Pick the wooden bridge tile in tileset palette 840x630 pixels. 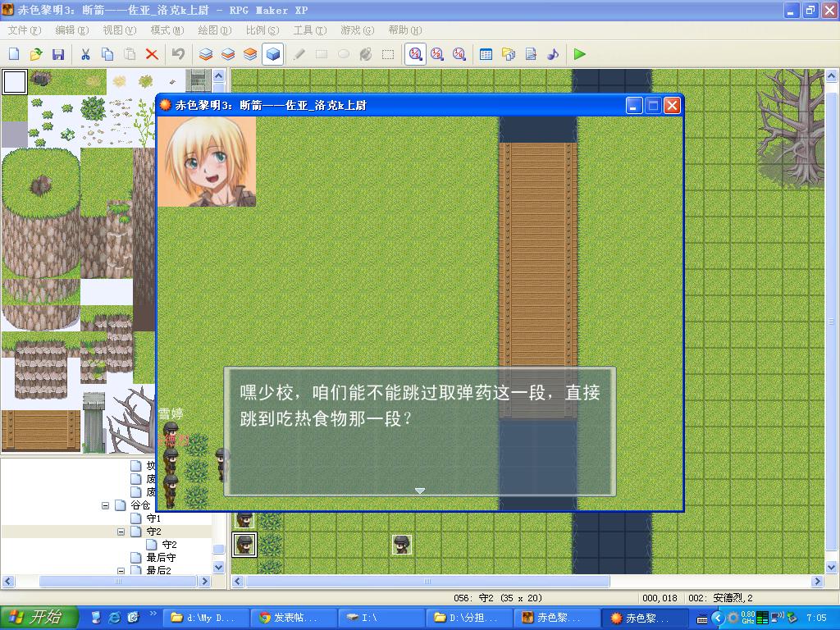41,431
